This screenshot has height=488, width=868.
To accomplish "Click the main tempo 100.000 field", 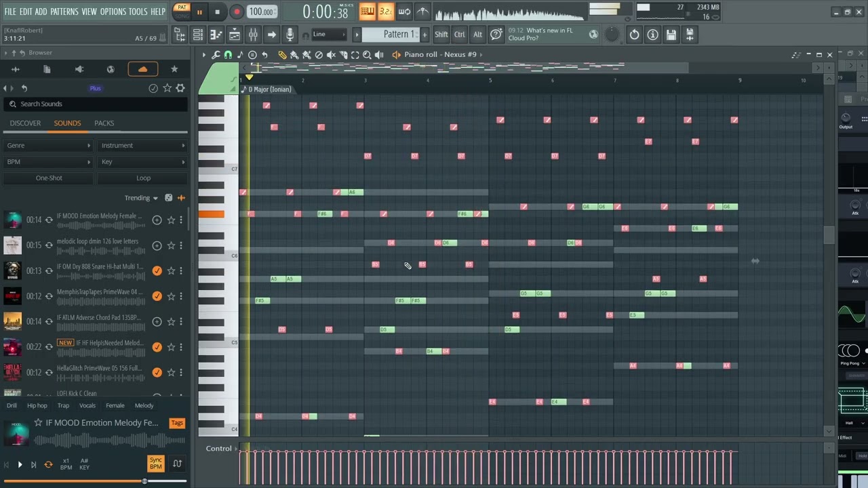I will point(261,12).
